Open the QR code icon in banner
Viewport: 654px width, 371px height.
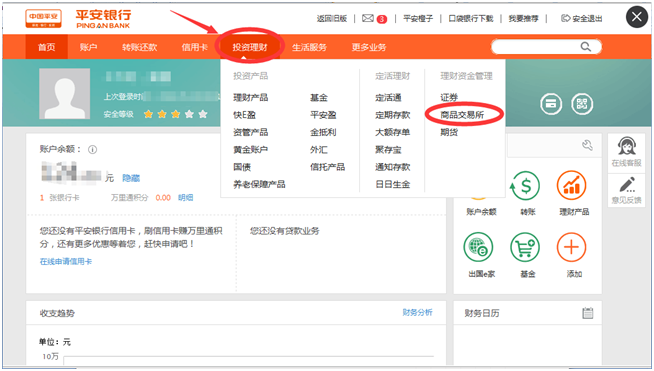pyautogui.click(x=582, y=104)
